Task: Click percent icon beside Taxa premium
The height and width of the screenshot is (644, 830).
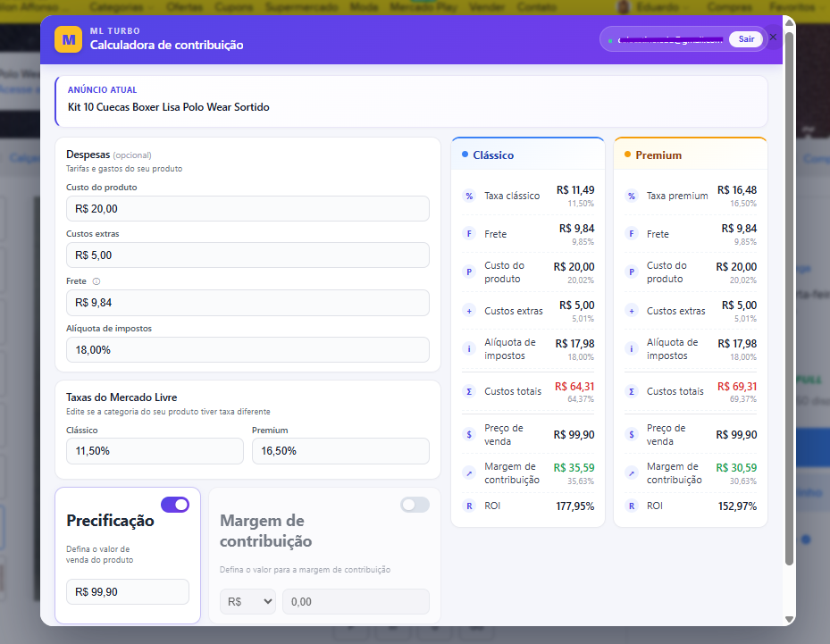Action: point(632,196)
